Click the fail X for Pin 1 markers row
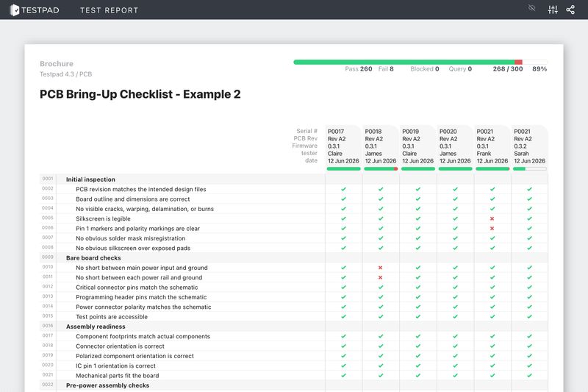Image resolution: width=588 pixels, height=392 pixels. coord(492,229)
